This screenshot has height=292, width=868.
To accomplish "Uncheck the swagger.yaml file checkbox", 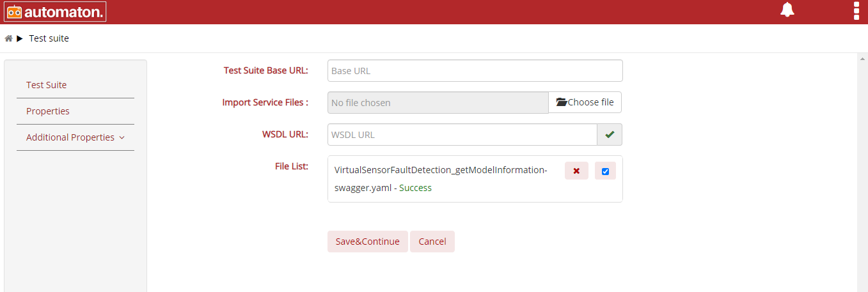I will (605, 171).
